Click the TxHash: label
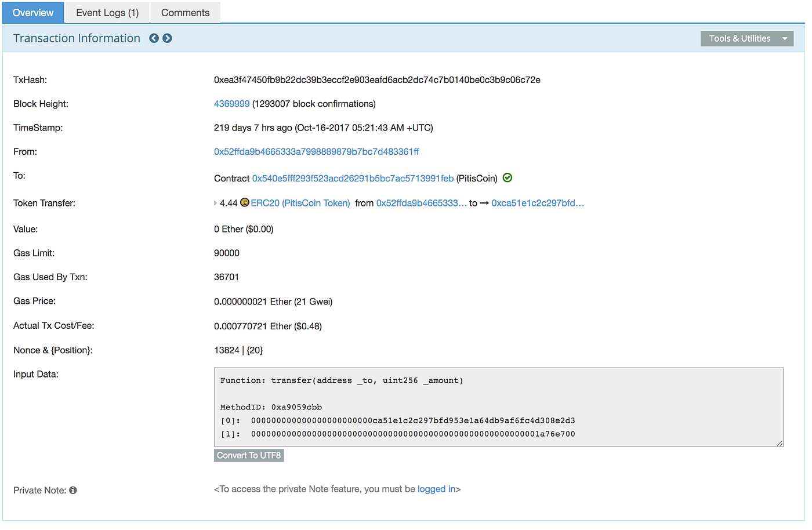This screenshot has height=530, width=812. point(30,80)
